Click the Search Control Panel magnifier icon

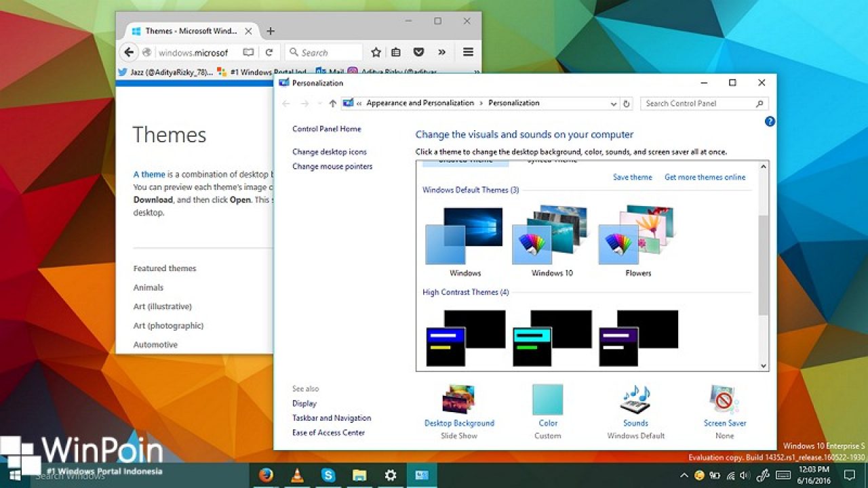[760, 104]
